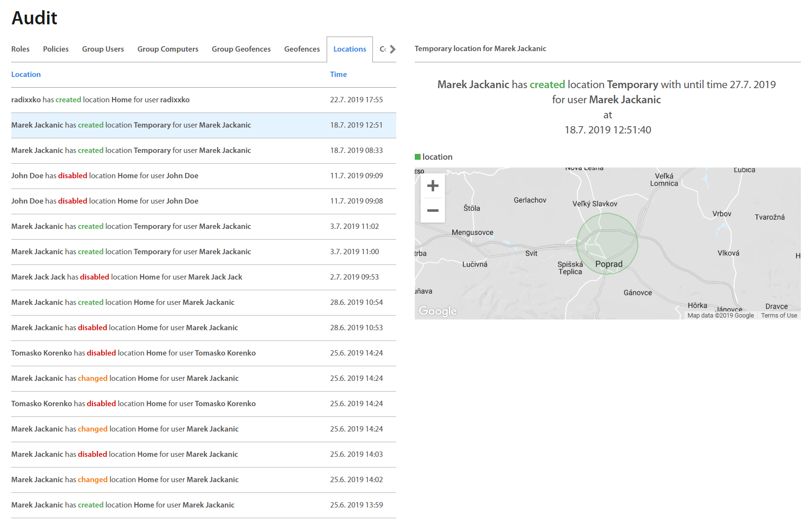Select the Locations tab

click(x=350, y=49)
